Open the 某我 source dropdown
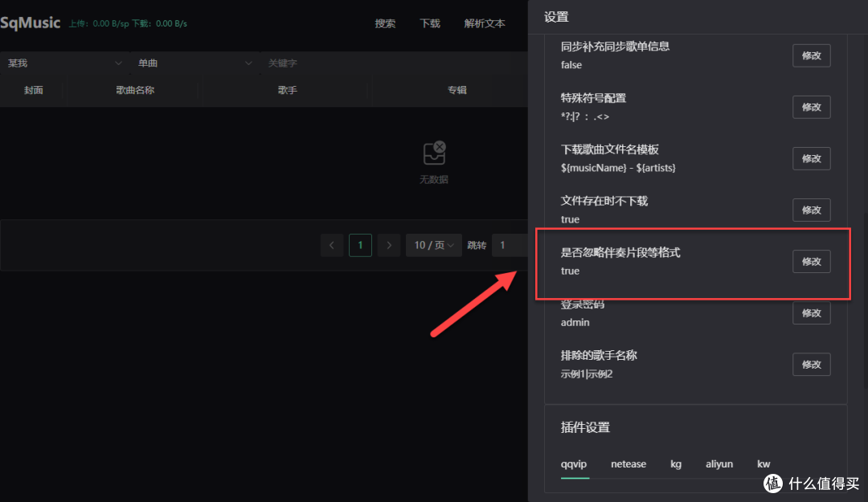The height and width of the screenshot is (502, 868). 64,63
